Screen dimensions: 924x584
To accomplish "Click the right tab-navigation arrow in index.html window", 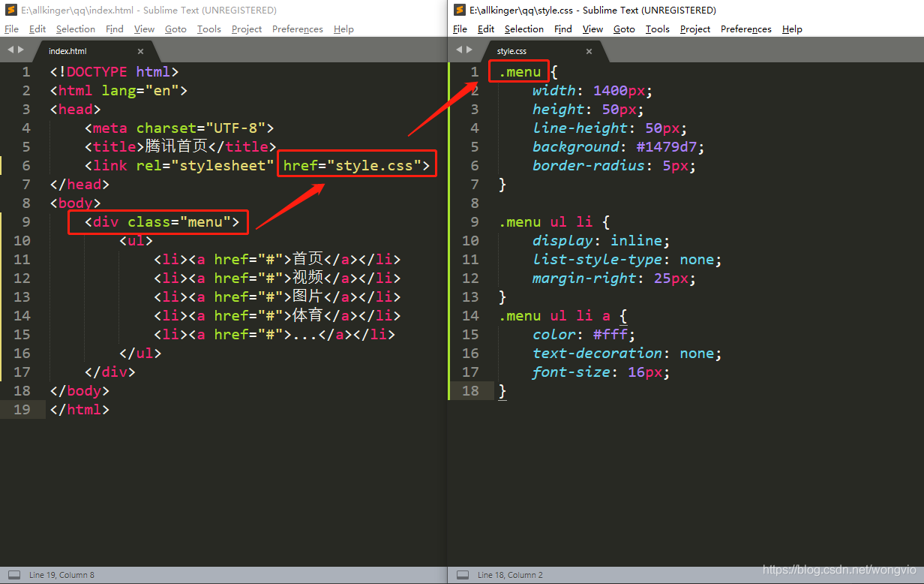I will [x=21, y=50].
